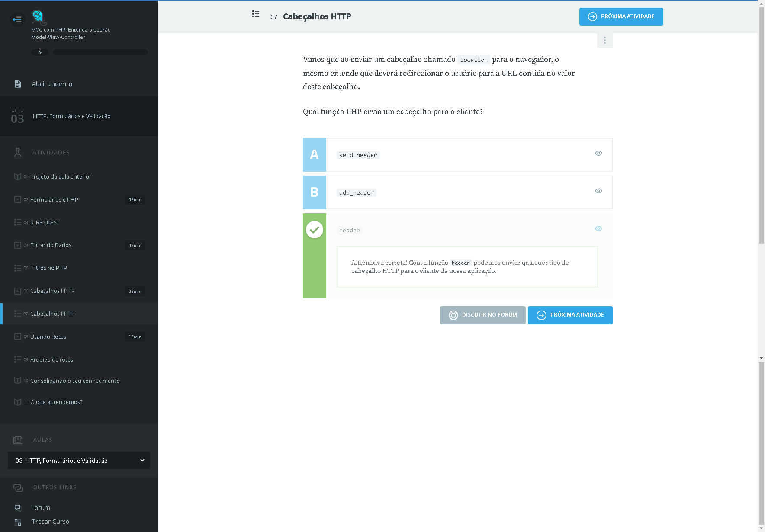Toggle eye icon for send_header option
The image size is (765, 532).
click(x=598, y=153)
